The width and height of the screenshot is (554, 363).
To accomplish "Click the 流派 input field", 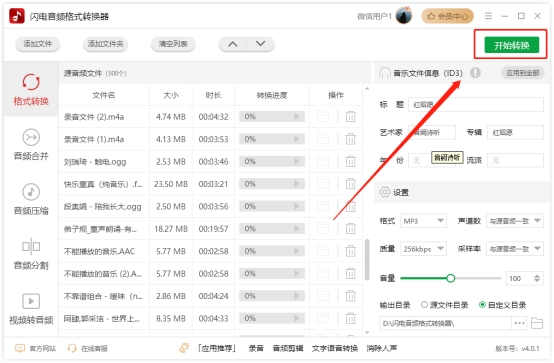I will pos(515,160).
